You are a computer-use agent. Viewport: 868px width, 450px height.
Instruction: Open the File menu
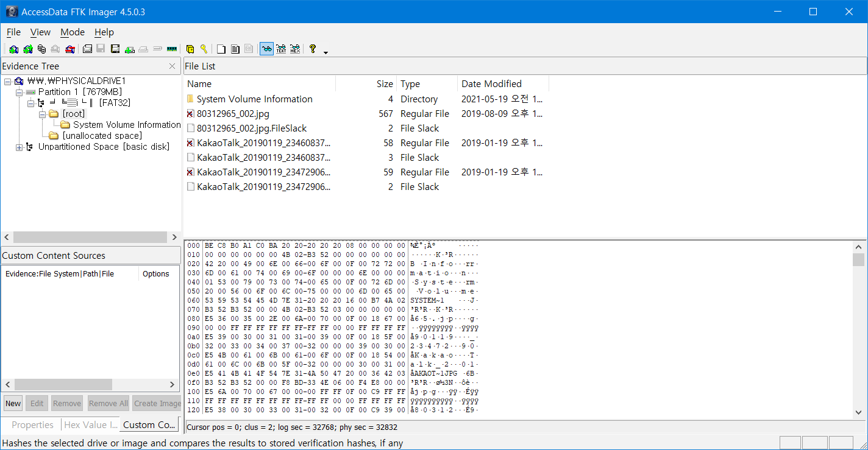tap(13, 32)
